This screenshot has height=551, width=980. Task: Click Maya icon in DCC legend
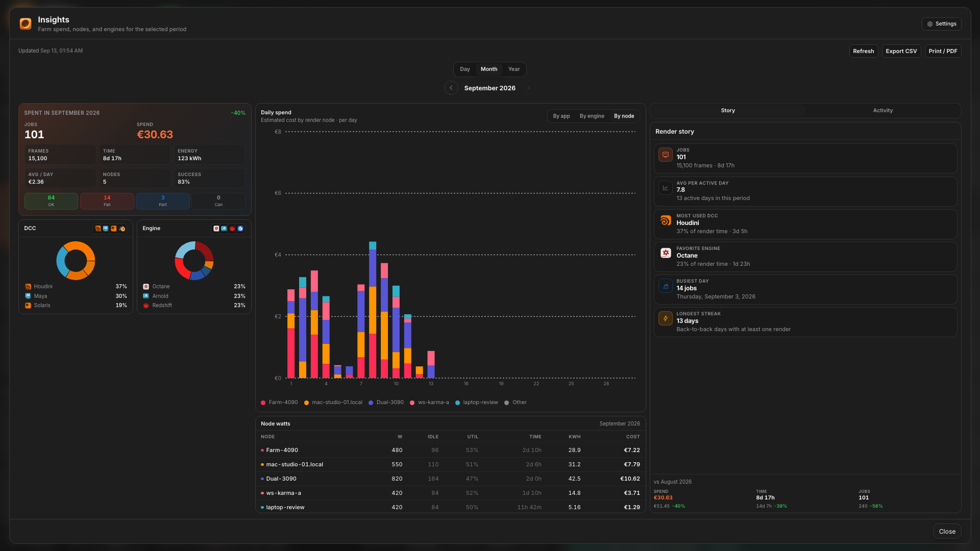[28, 296]
